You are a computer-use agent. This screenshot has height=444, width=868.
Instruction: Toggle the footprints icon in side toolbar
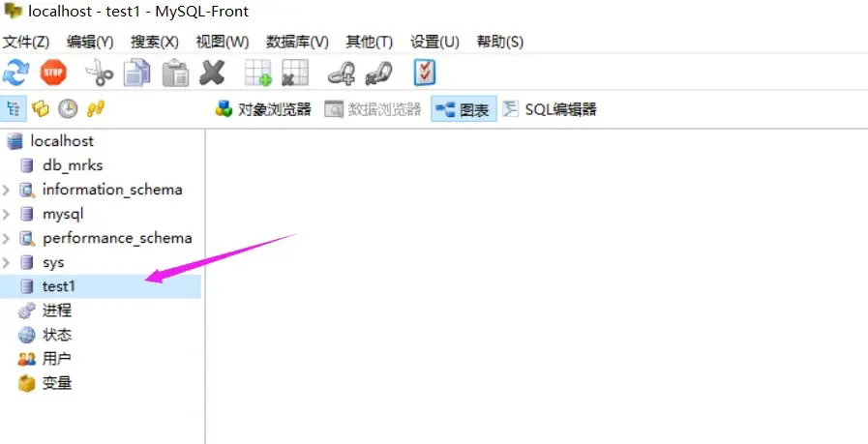click(x=96, y=108)
